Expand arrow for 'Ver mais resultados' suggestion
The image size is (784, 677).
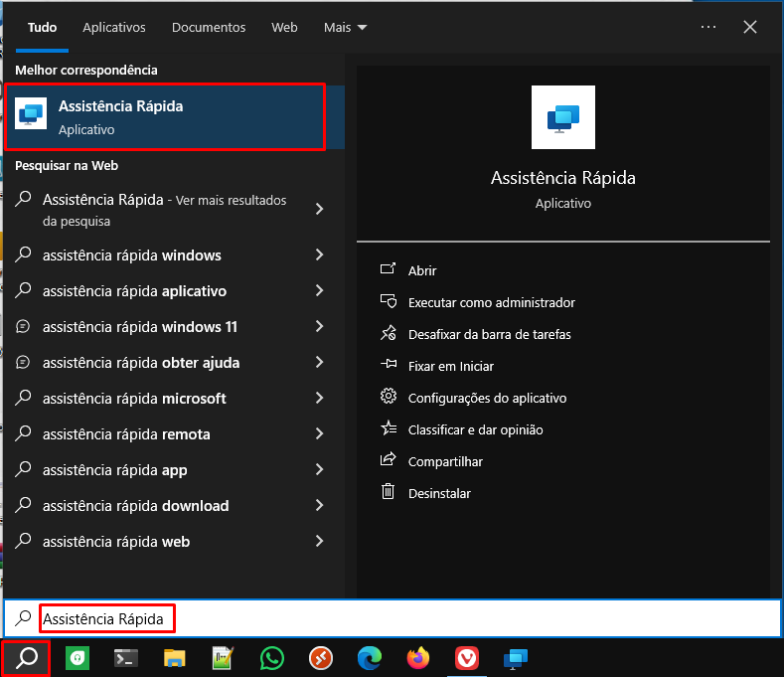coord(320,209)
